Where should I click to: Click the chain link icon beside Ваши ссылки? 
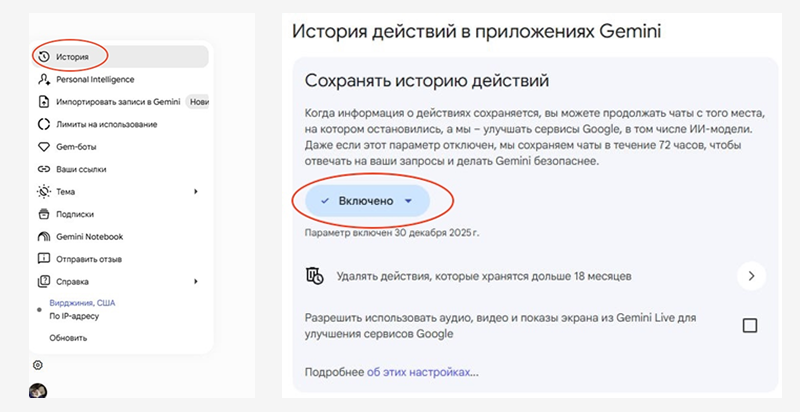44,169
